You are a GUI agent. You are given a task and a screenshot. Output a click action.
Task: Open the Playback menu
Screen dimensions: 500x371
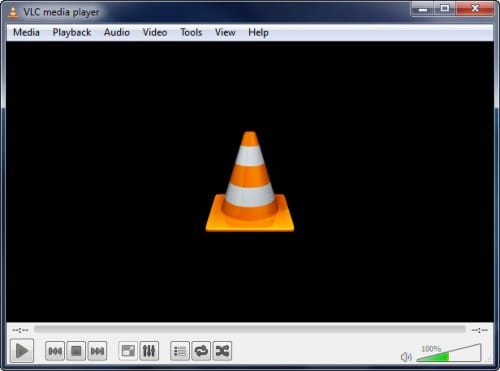(72, 32)
